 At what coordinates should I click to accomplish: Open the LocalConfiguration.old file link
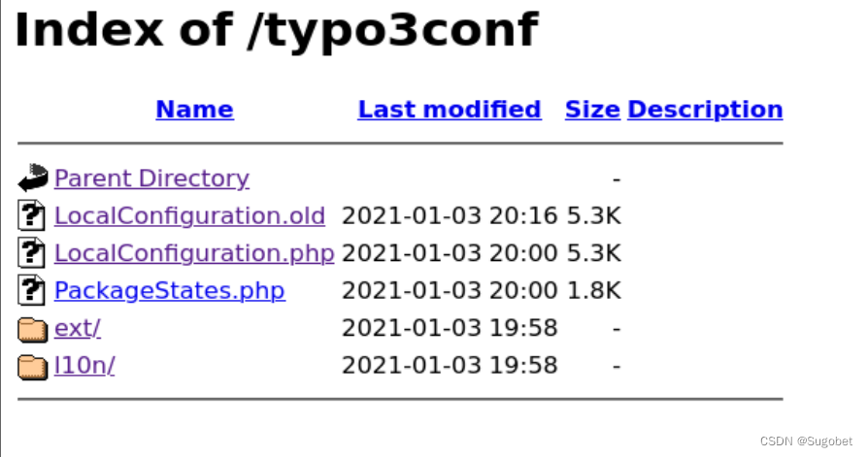189,215
